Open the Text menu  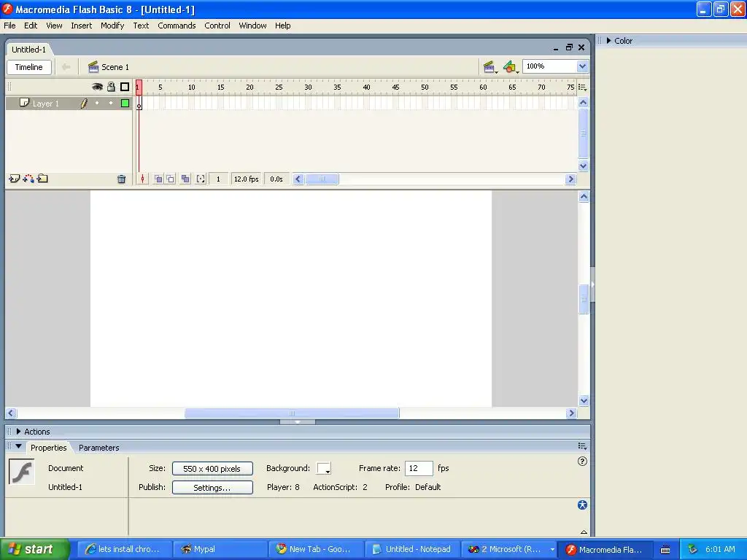point(141,26)
